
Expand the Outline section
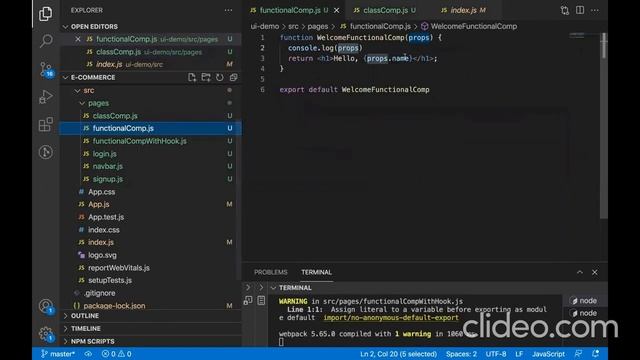[x=66, y=316]
